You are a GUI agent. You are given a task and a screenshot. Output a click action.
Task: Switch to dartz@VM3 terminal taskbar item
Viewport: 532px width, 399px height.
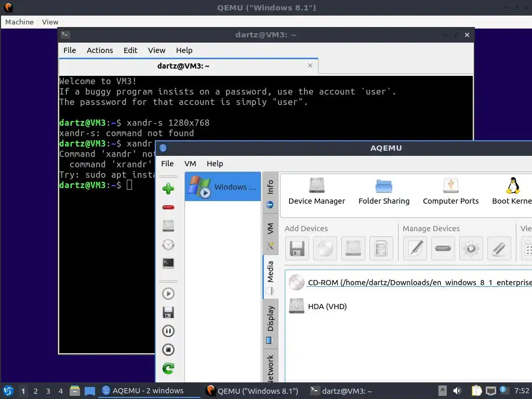point(341,391)
